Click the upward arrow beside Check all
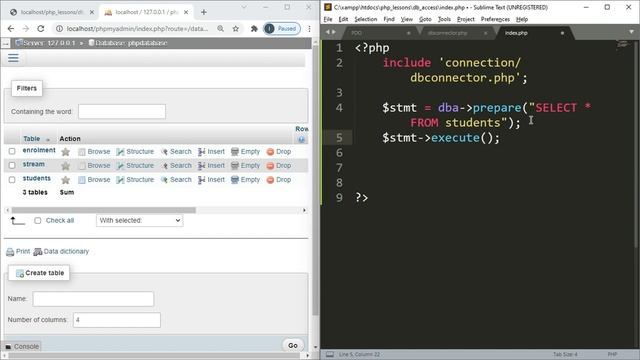640x360 pixels. point(17,221)
